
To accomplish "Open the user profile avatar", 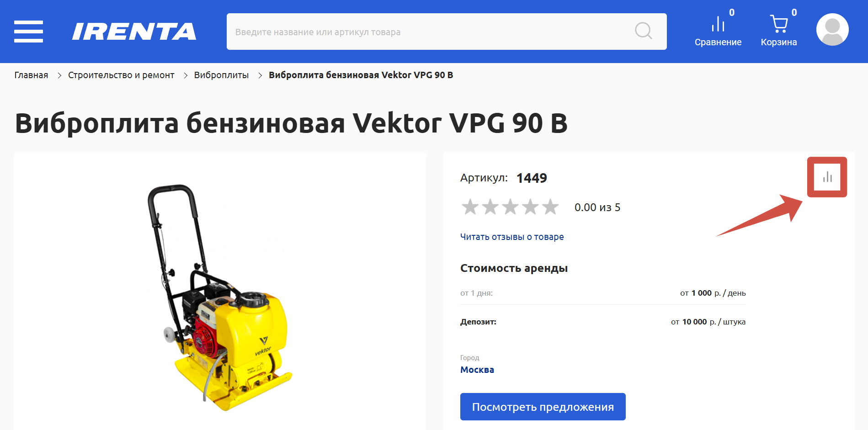I will point(832,30).
